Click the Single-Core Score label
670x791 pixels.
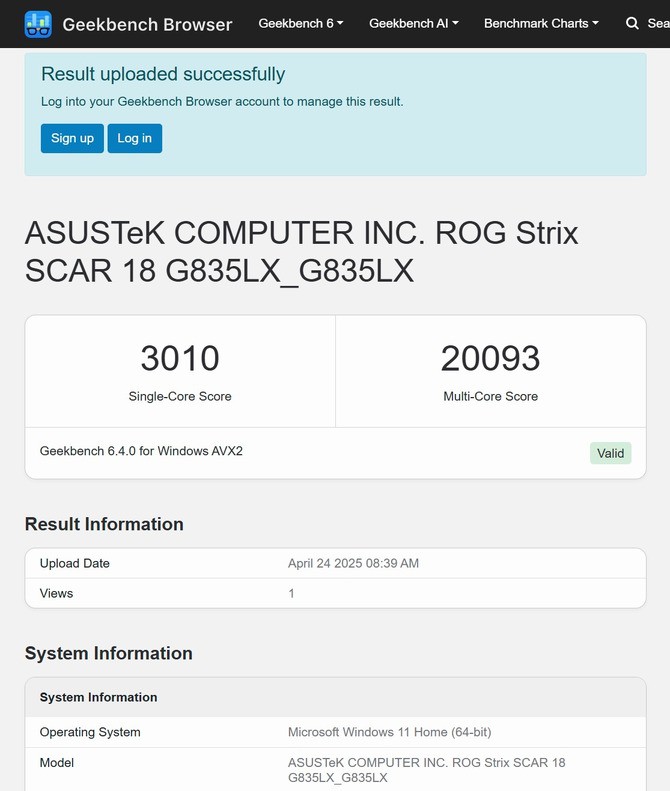click(180, 397)
